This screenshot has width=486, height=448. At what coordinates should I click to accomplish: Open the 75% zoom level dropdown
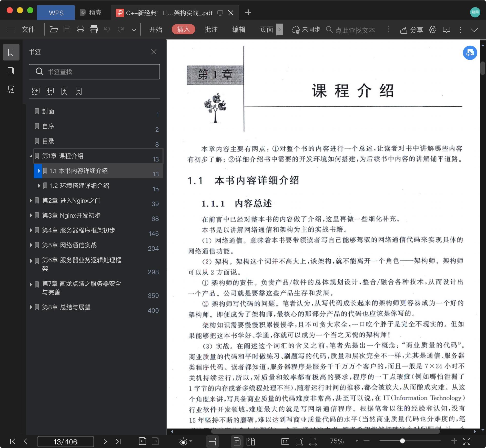pos(356,441)
